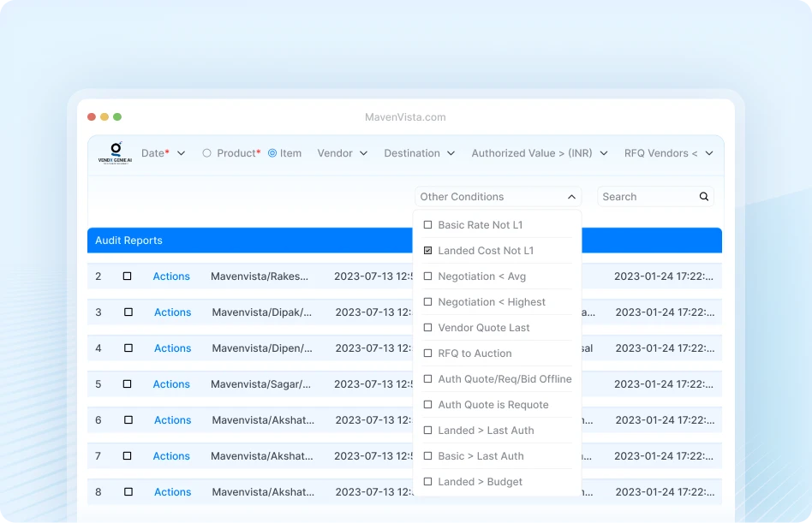Expand the RFQ Vendors < dropdown

(x=669, y=153)
